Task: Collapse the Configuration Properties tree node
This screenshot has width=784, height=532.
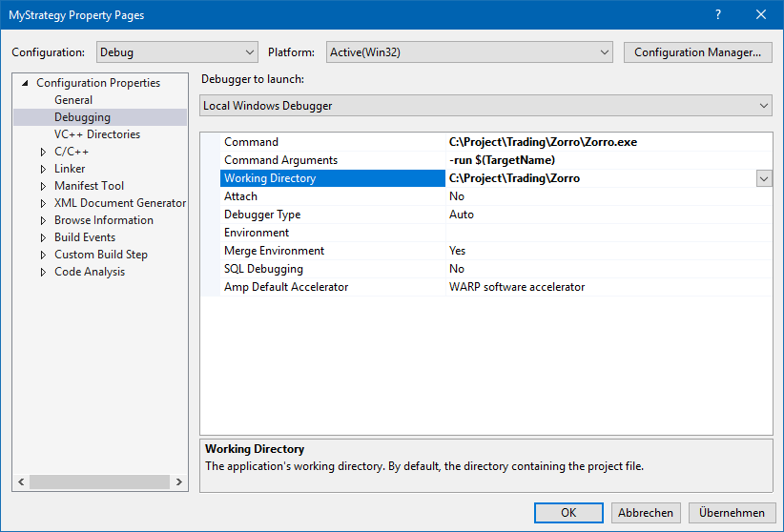Action: [25, 83]
